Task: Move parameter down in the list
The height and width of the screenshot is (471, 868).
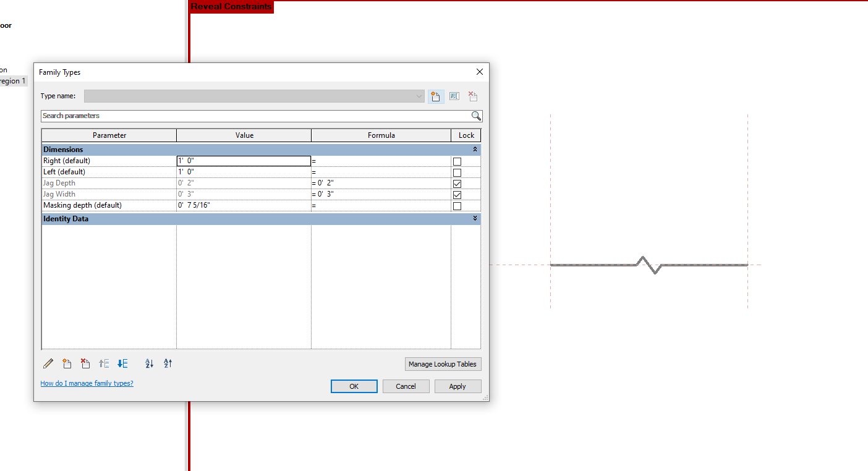Action: coord(122,363)
